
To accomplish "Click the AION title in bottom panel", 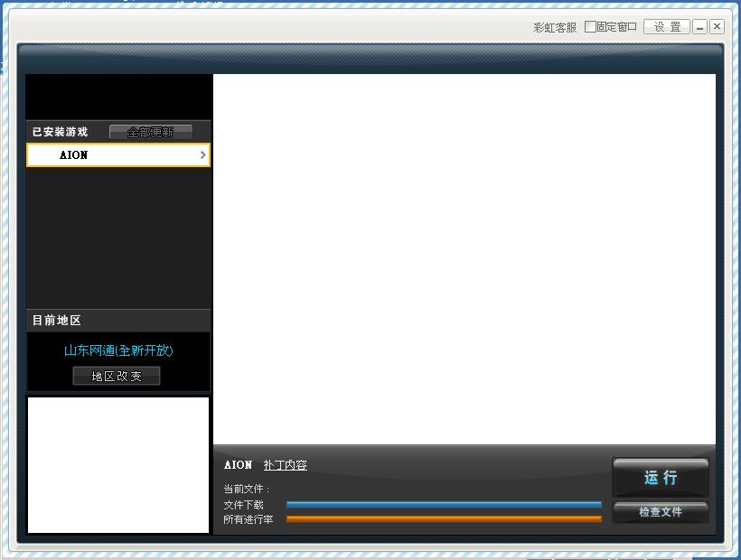I will [238, 465].
